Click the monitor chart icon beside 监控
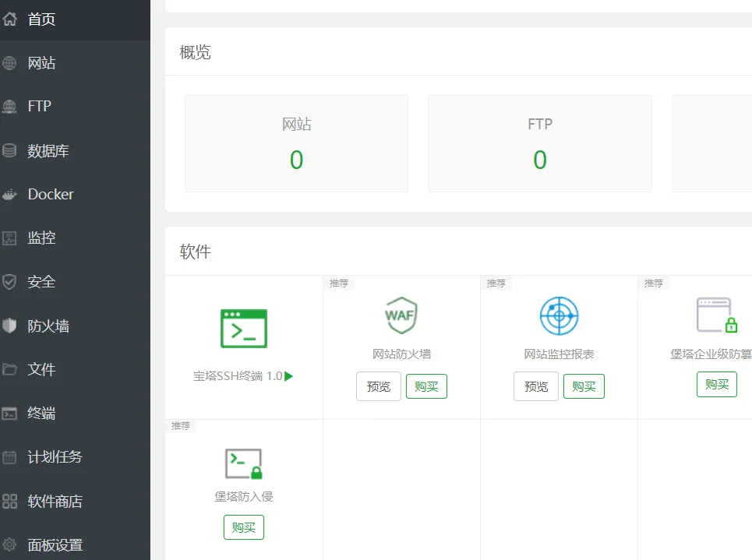Image resolution: width=752 pixels, height=560 pixels. 9,238
